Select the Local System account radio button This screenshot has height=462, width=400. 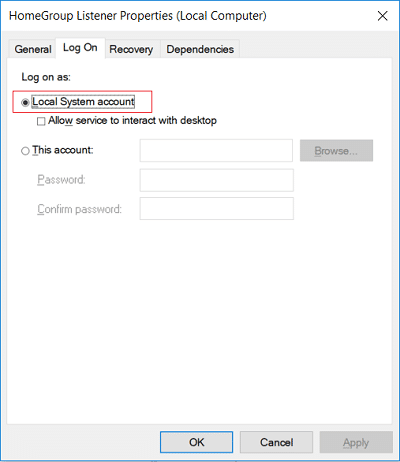click(25, 102)
